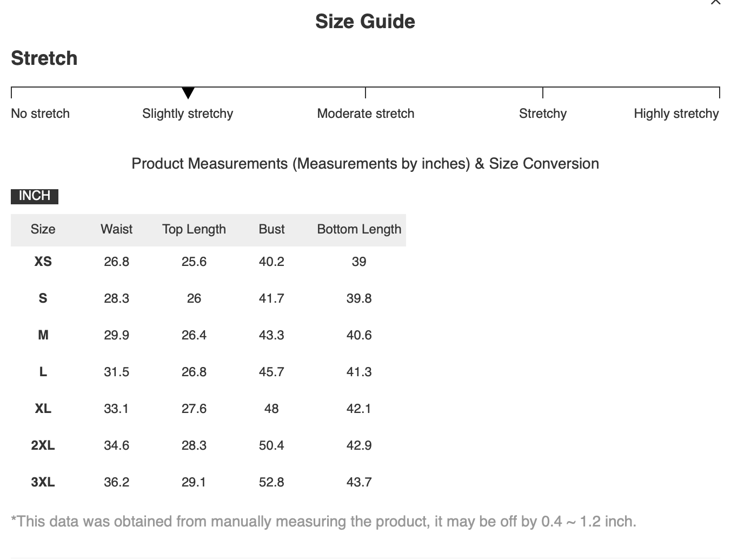
Task: Click the Size Guide heading
Action: coord(365,22)
